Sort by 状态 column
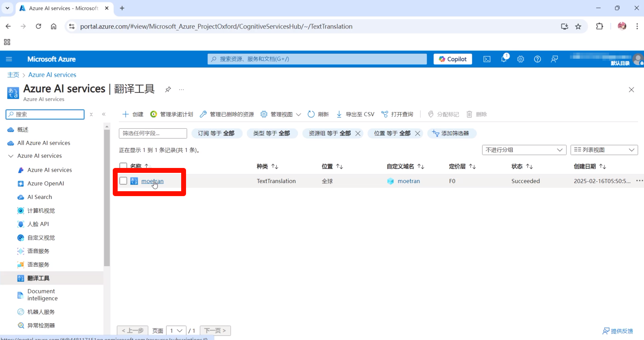The image size is (644, 340). 522,166
